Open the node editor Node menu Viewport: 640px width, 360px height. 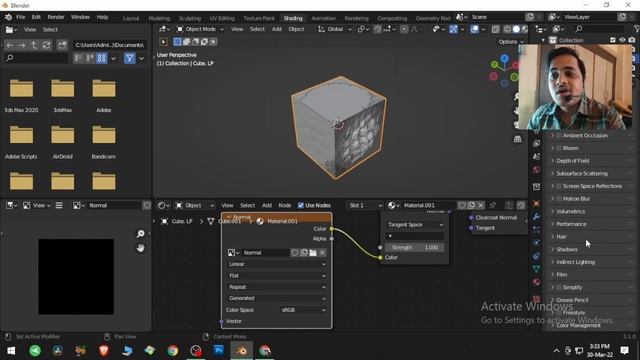284,205
